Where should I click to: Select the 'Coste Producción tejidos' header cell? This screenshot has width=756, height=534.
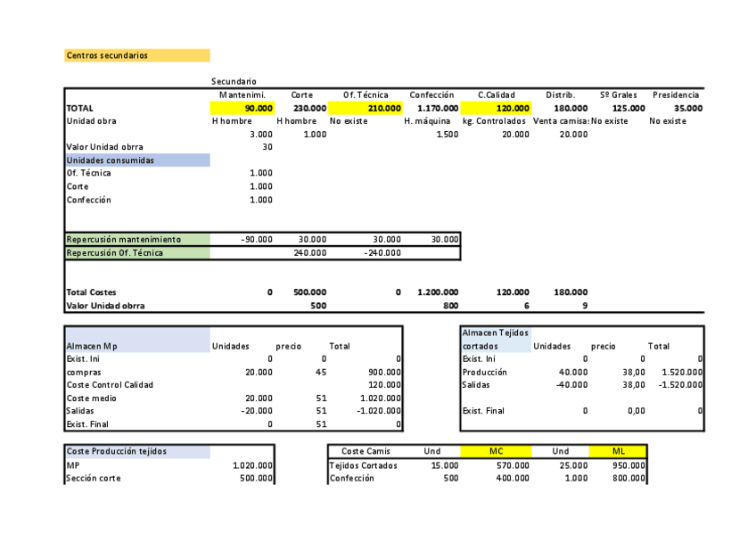tap(136, 451)
